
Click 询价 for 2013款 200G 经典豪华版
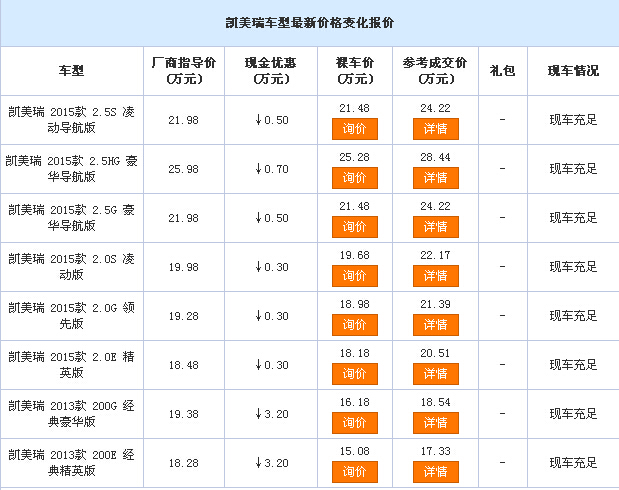[355, 422]
